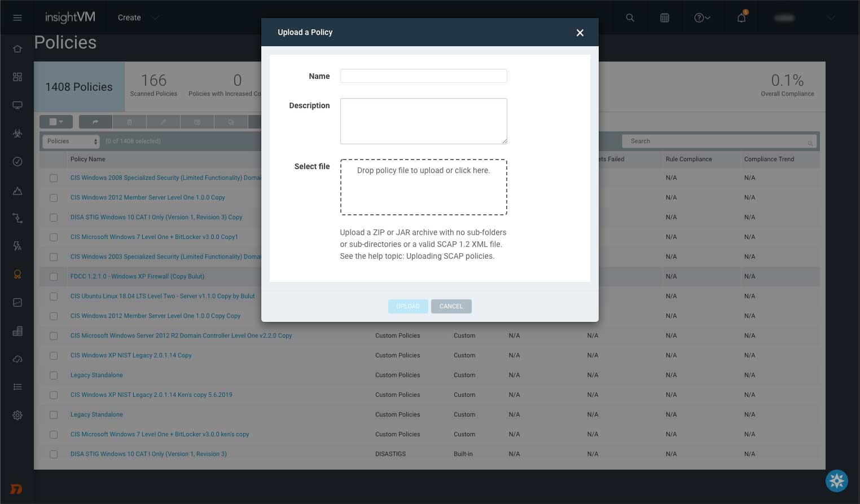Select the 1408 Policies tab
The height and width of the screenshot is (504, 860).
coord(79,87)
